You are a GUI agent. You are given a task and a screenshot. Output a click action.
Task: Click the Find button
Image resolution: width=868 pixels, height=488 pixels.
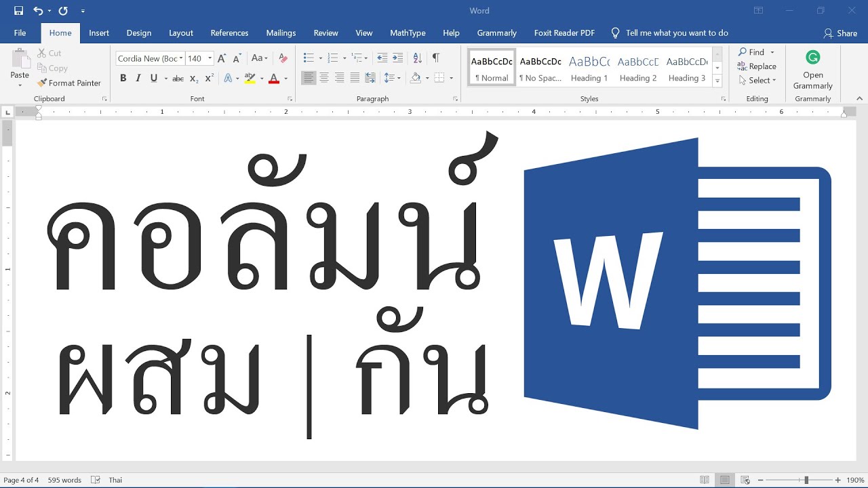751,52
